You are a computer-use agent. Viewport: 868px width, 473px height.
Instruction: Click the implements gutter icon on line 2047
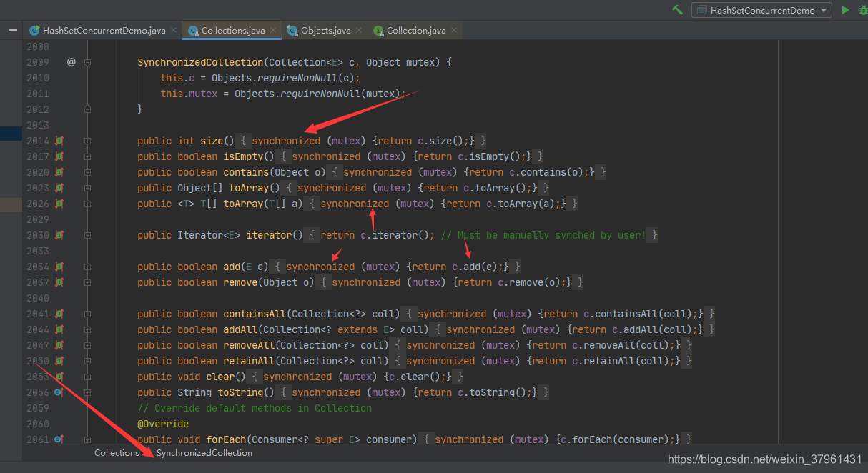click(x=59, y=345)
